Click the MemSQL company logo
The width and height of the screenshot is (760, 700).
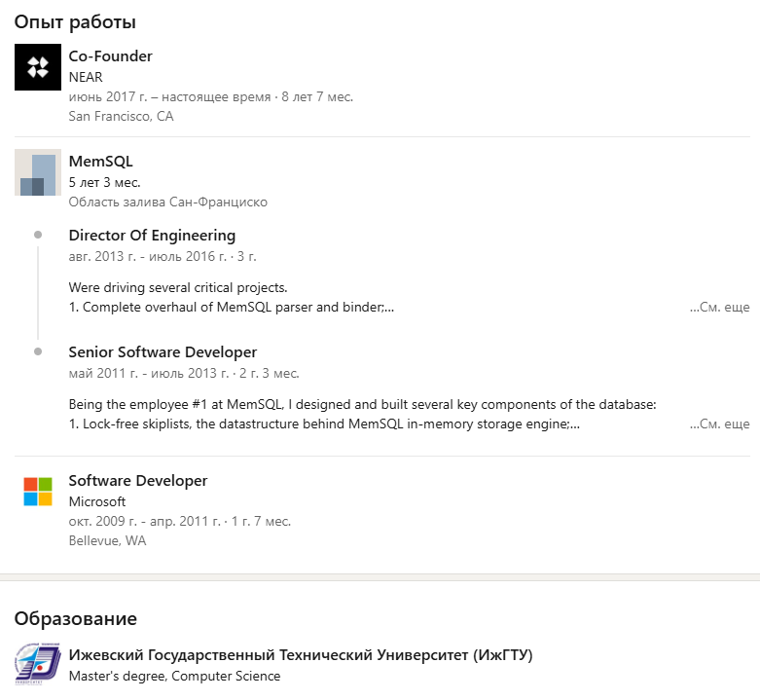(x=38, y=172)
